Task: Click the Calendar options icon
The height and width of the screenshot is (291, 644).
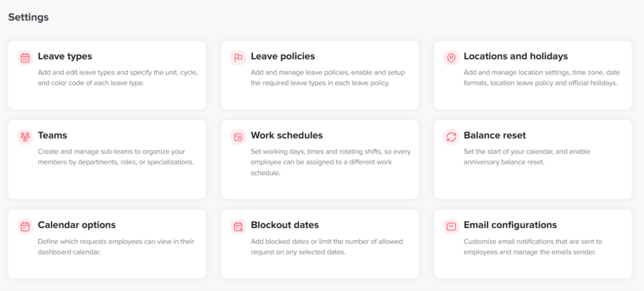Action: [25, 226]
